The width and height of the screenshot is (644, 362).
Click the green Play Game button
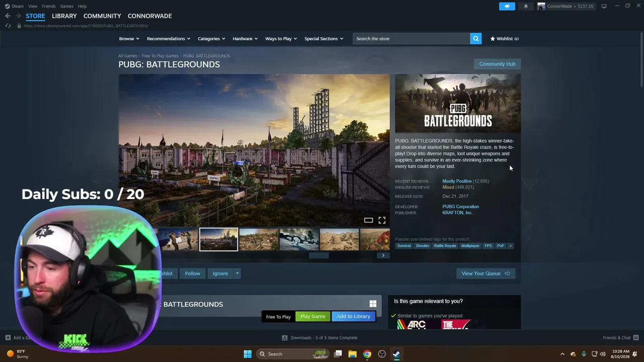(313, 316)
